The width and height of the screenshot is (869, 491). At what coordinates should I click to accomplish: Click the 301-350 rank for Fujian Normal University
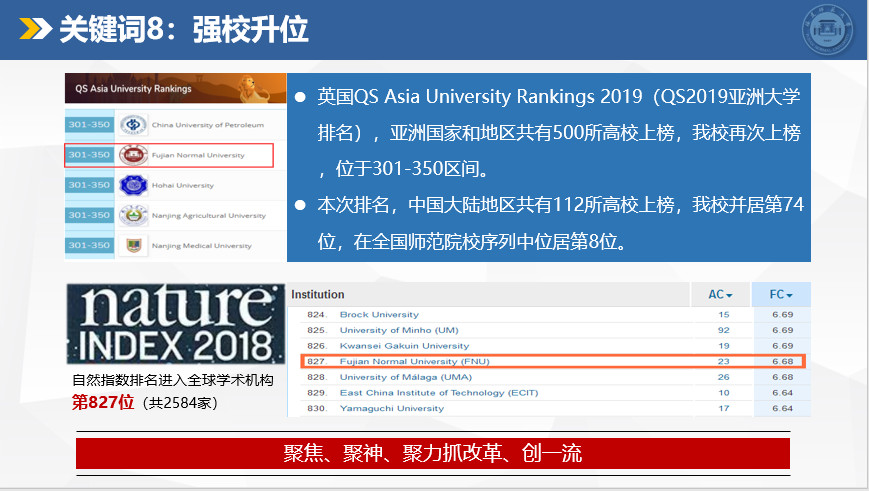click(89, 155)
